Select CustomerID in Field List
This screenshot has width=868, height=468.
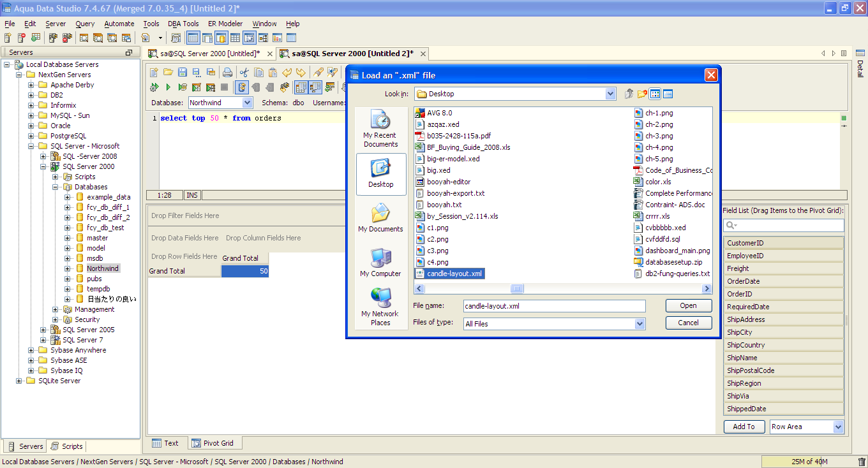pos(783,243)
